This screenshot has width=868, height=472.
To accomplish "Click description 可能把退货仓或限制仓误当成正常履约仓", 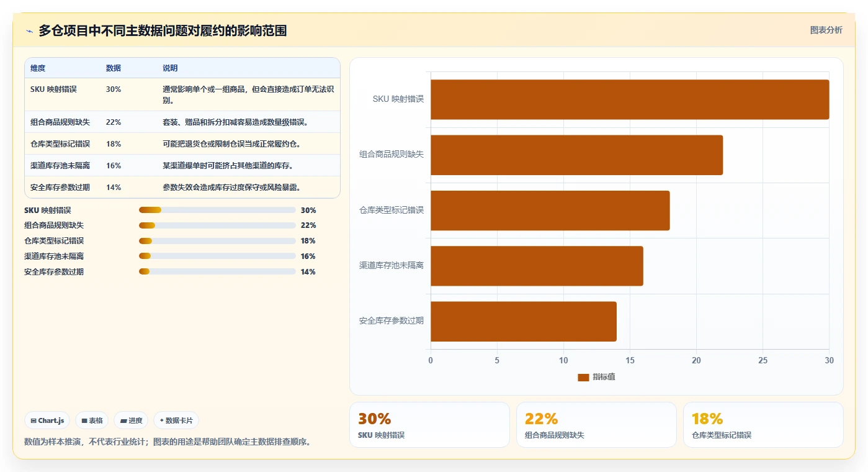I will (x=232, y=144).
